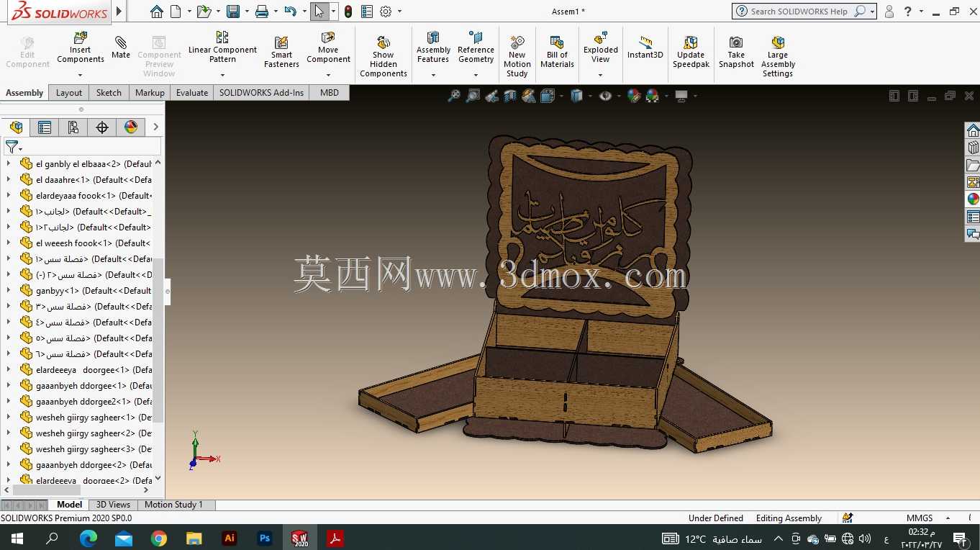The height and width of the screenshot is (550, 980).
Task: Expand the ganbyy<1> component
Action: [x=9, y=291]
